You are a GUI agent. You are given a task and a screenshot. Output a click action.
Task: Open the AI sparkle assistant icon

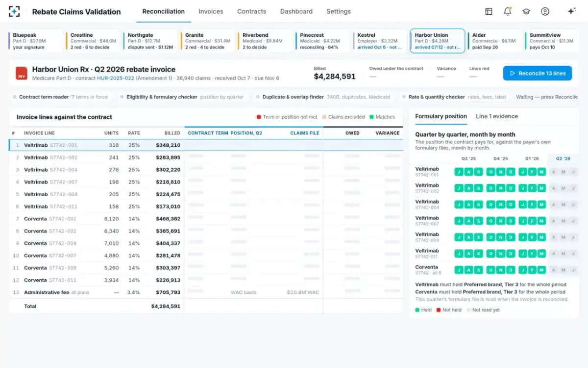point(571,11)
